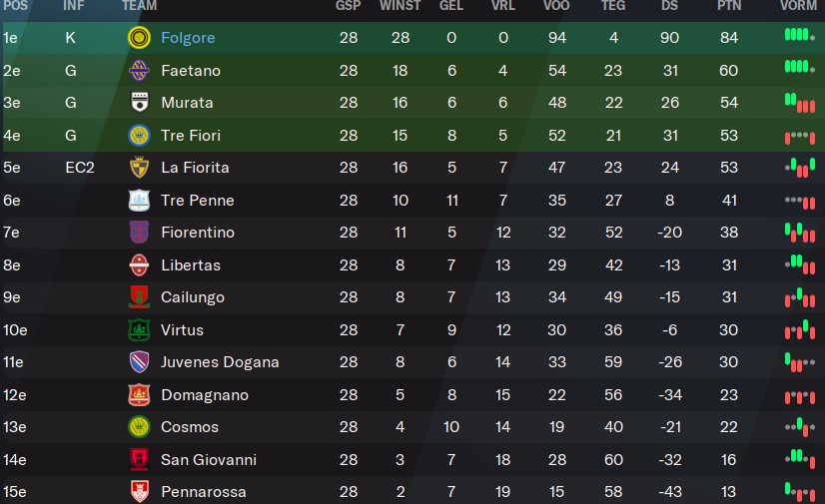
Task: Open the Domagnano team name link
Action: click(205, 394)
